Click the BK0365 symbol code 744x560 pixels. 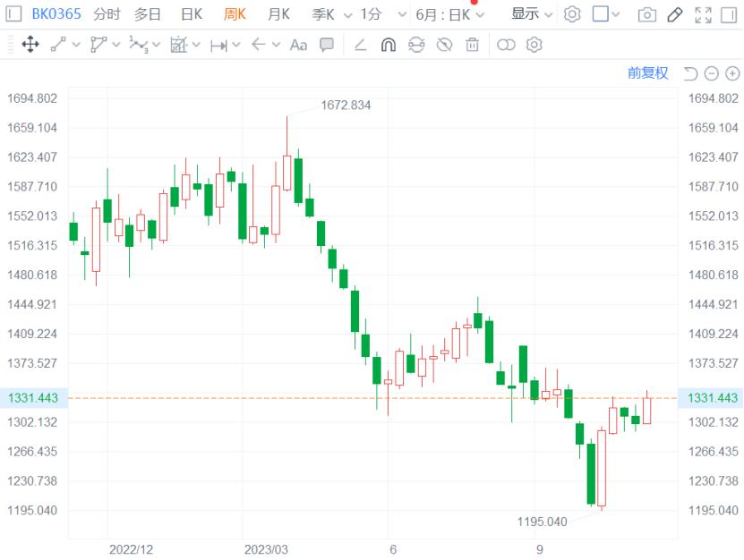56,14
